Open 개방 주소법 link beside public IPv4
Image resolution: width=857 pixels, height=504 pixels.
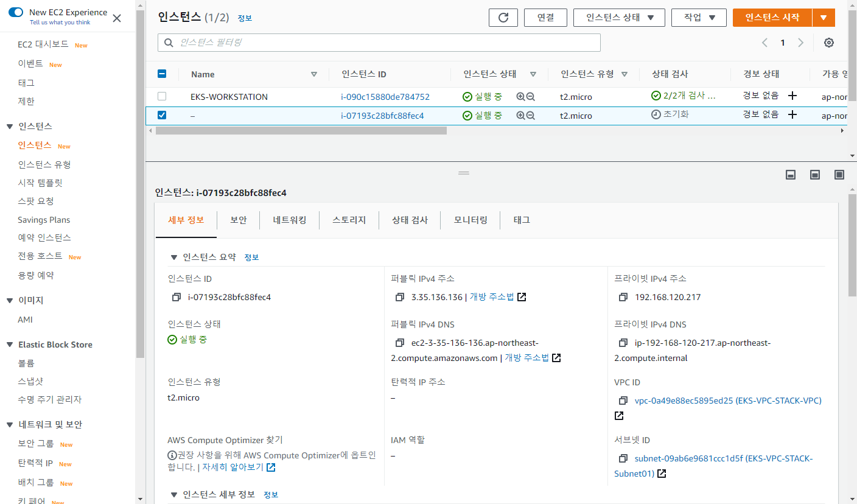click(x=492, y=297)
